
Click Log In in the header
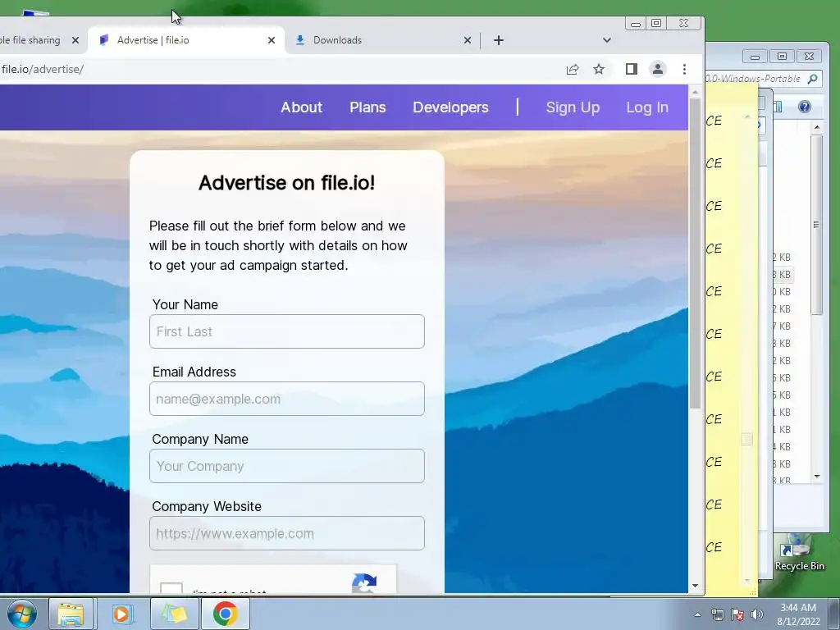tap(647, 107)
